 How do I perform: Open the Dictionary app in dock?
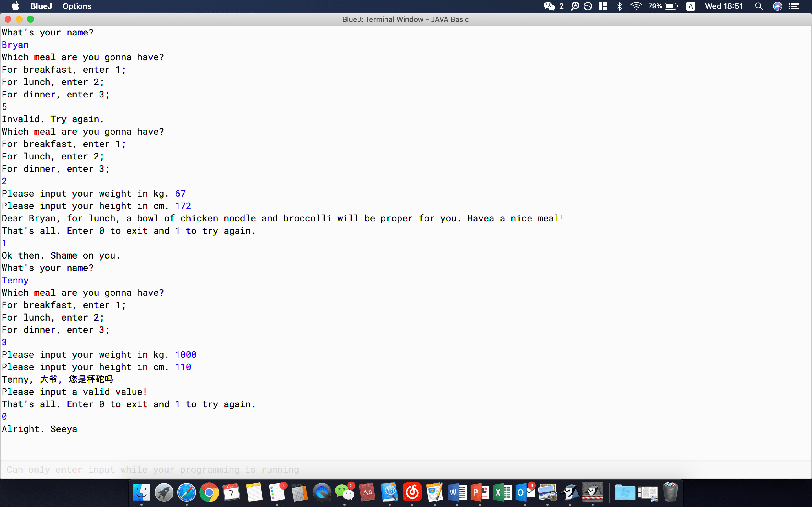[367, 493]
